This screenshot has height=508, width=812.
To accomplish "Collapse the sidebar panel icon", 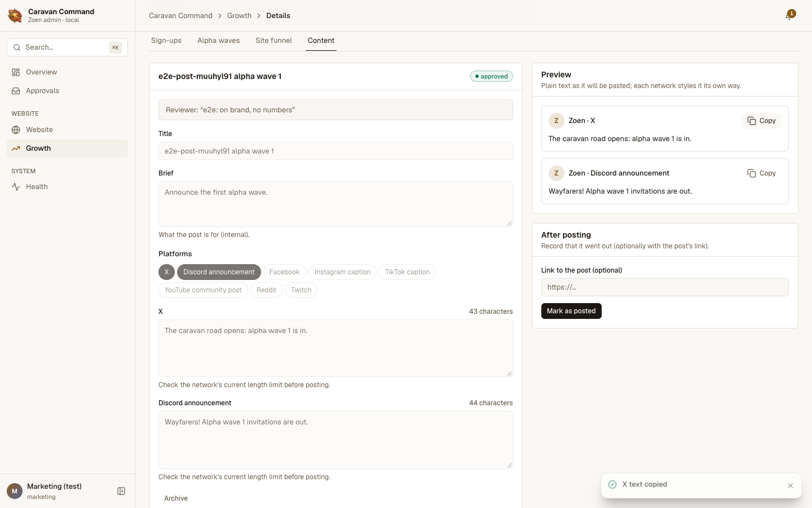I will (121, 491).
